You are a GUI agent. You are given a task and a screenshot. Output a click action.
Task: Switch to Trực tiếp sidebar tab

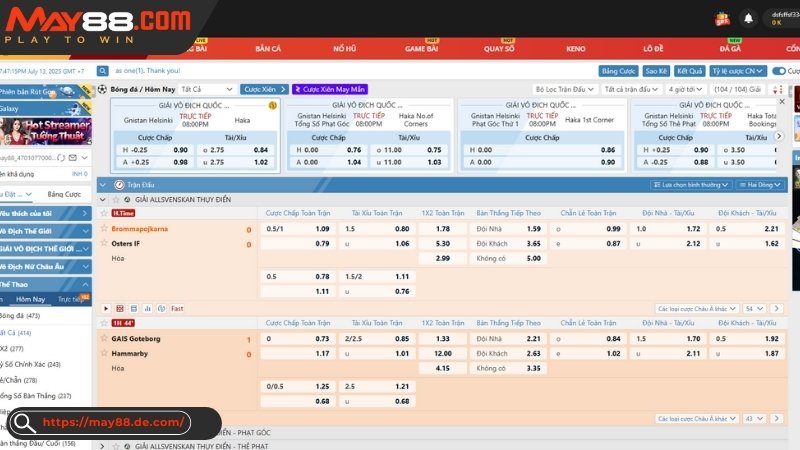coord(71,299)
